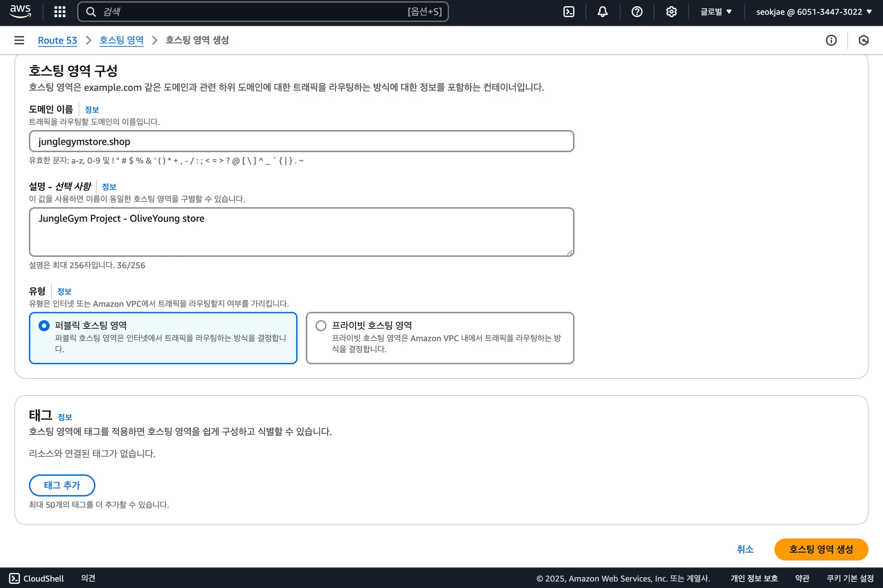Viewport: 883px width, 588px height.
Task: Launch CloudShell from top bar icon
Action: (569, 12)
